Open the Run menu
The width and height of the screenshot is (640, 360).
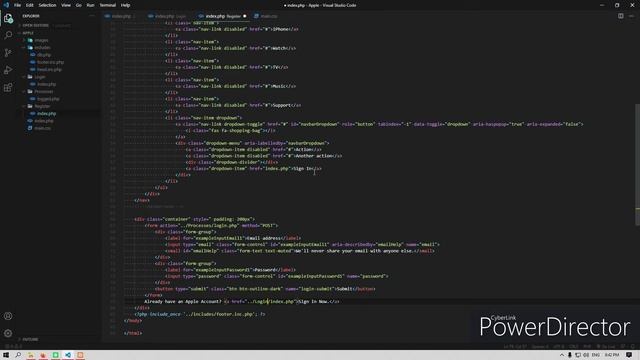click(90, 5)
